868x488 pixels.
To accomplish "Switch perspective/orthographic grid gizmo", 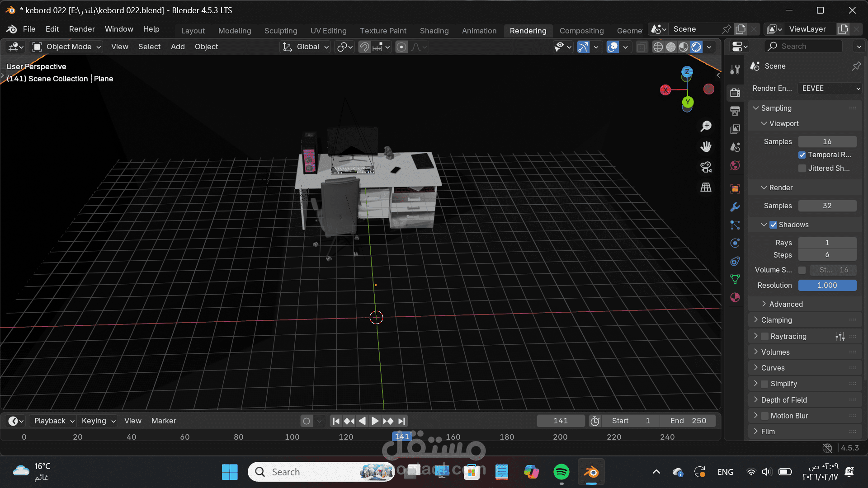I will (x=706, y=187).
